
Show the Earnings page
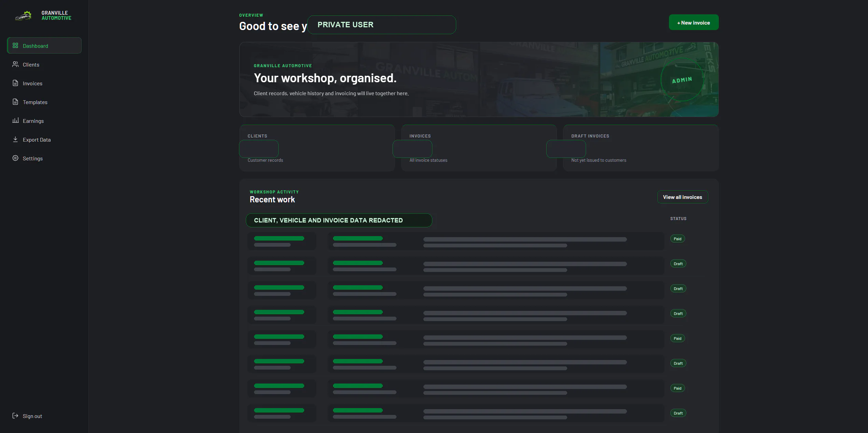pyautogui.click(x=44, y=121)
